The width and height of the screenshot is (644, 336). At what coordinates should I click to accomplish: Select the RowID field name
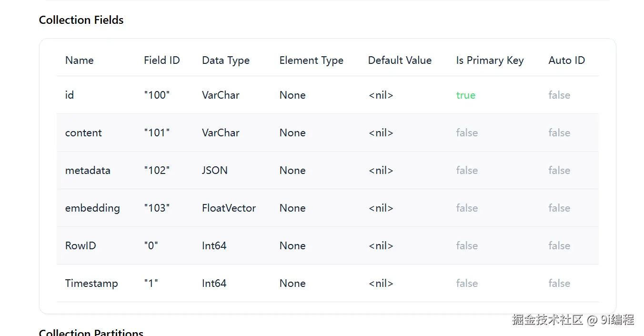pos(80,245)
